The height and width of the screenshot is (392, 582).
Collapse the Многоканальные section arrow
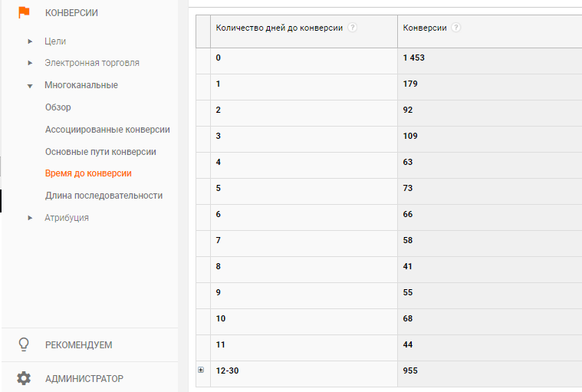coord(30,86)
